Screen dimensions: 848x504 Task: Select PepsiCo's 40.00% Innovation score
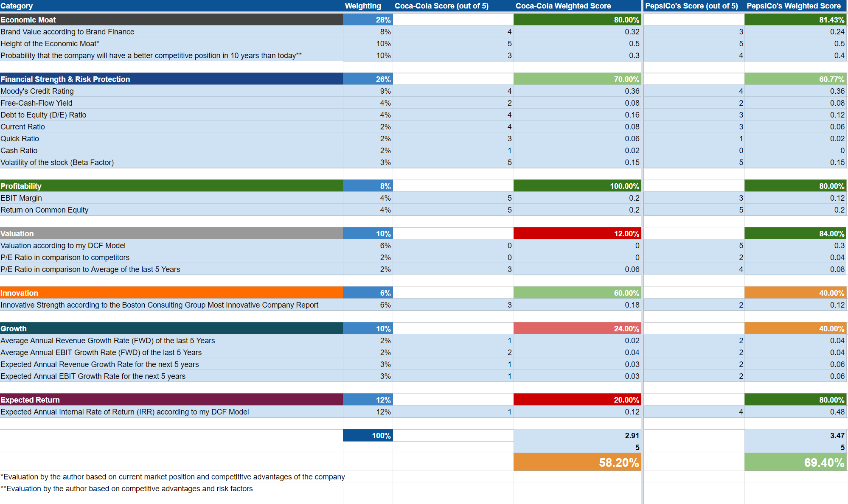pyautogui.click(x=796, y=293)
